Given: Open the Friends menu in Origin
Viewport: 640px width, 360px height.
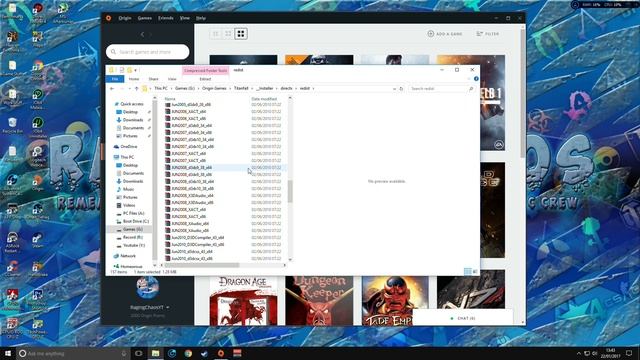Looking at the screenshot, I should [x=165, y=18].
